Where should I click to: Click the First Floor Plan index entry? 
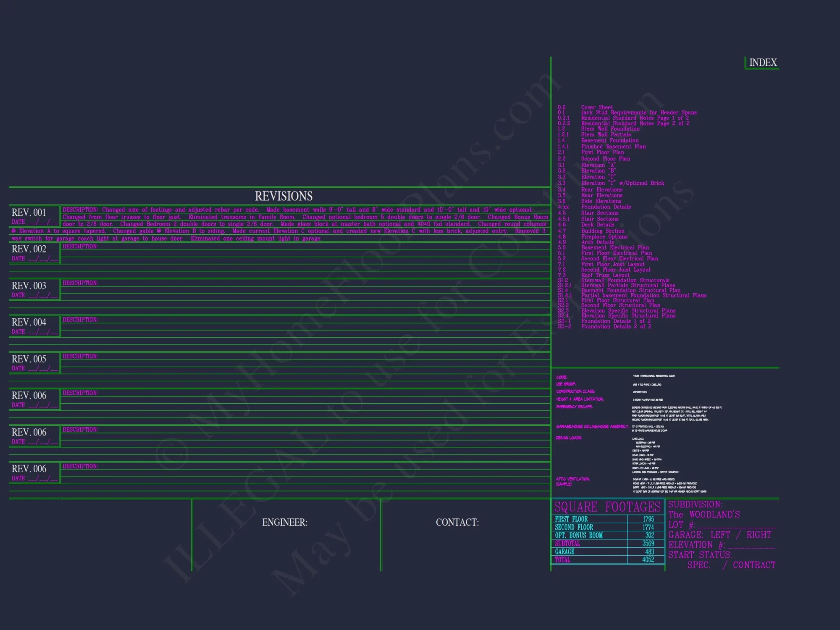pos(602,152)
